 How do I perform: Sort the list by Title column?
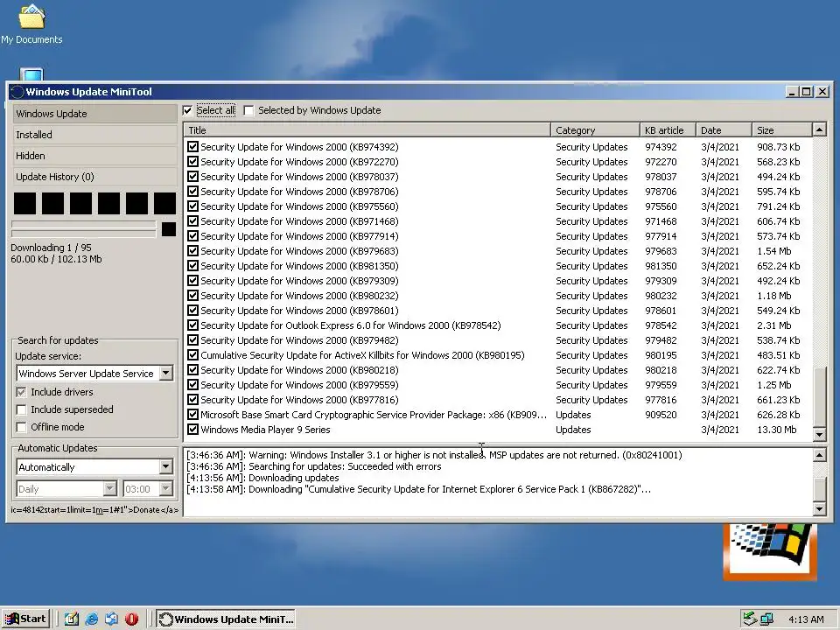click(x=367, y=130)
